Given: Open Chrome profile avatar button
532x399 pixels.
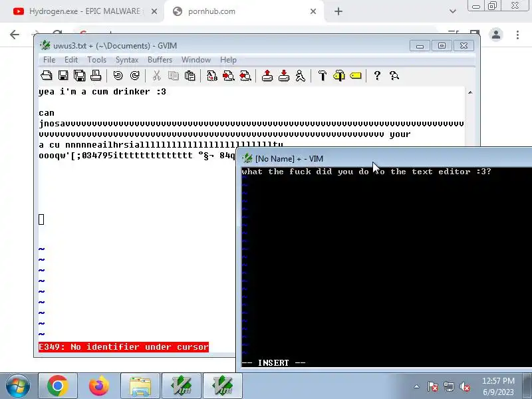Looking at the screenshot, I should pos(496,35).
